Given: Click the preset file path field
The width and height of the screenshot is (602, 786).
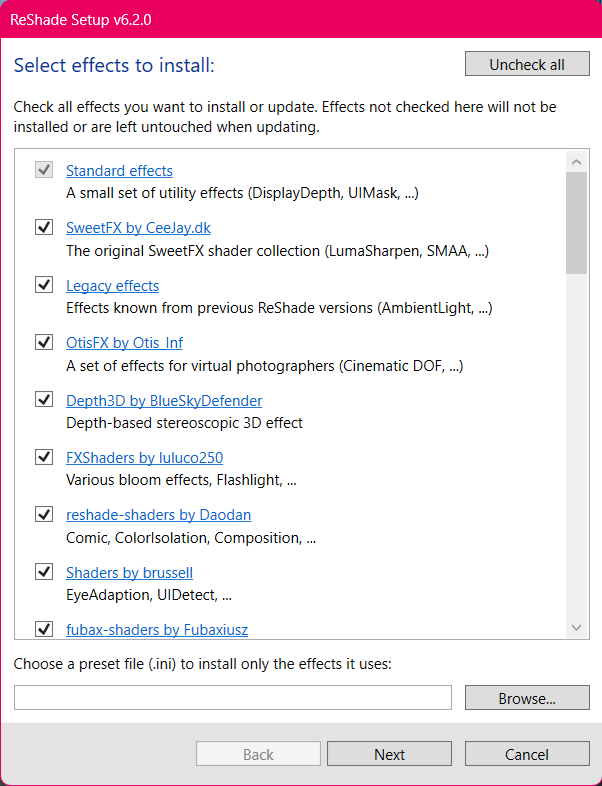Looking at the screenshot, I should pyautogui.click(x=233, y=698).
